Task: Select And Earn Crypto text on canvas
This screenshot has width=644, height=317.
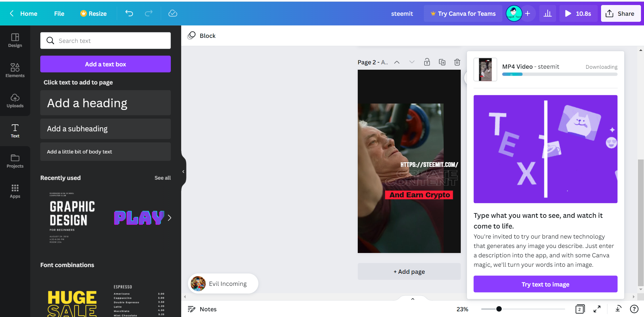Action: [419, 195]
